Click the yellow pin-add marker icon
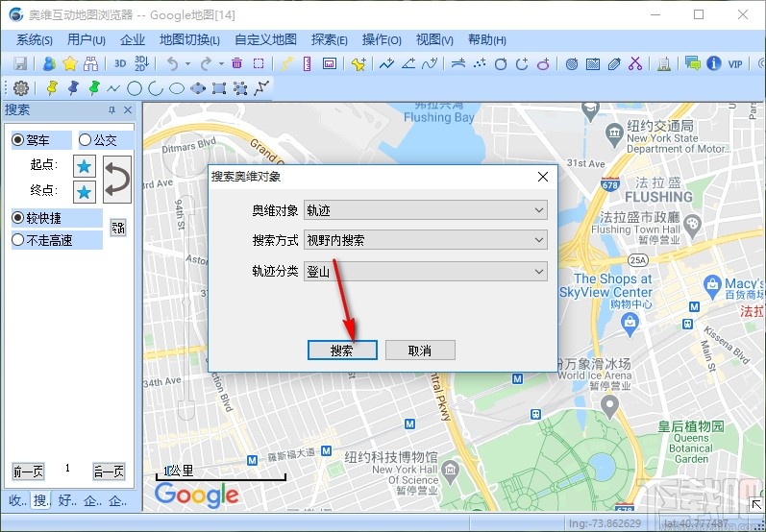Screen dimensions: 766x532 (x=358, y=64)
